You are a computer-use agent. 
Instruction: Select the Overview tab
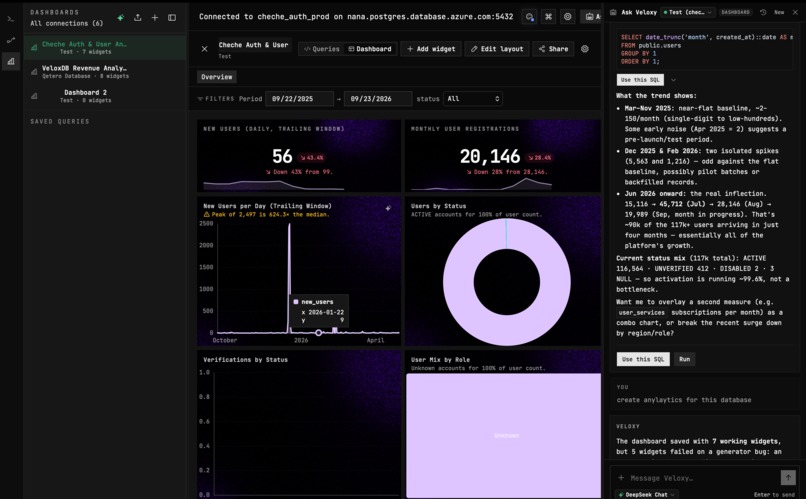(216, 77)
